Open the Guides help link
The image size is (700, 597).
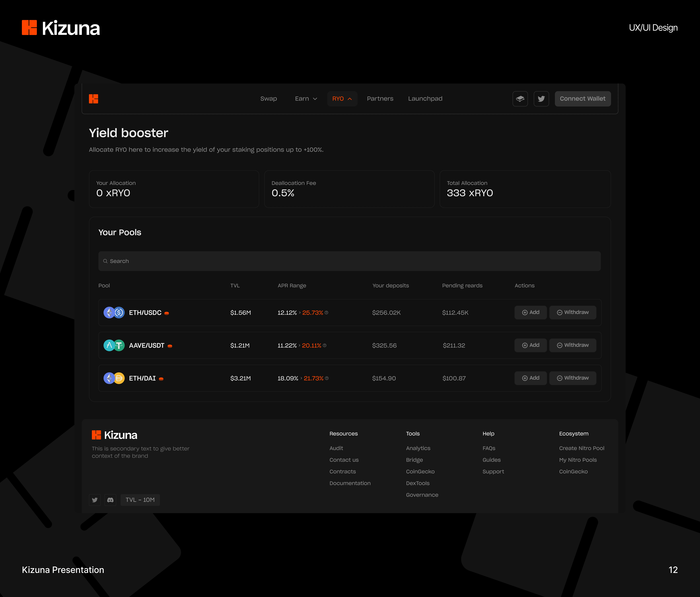coord(492,460)
